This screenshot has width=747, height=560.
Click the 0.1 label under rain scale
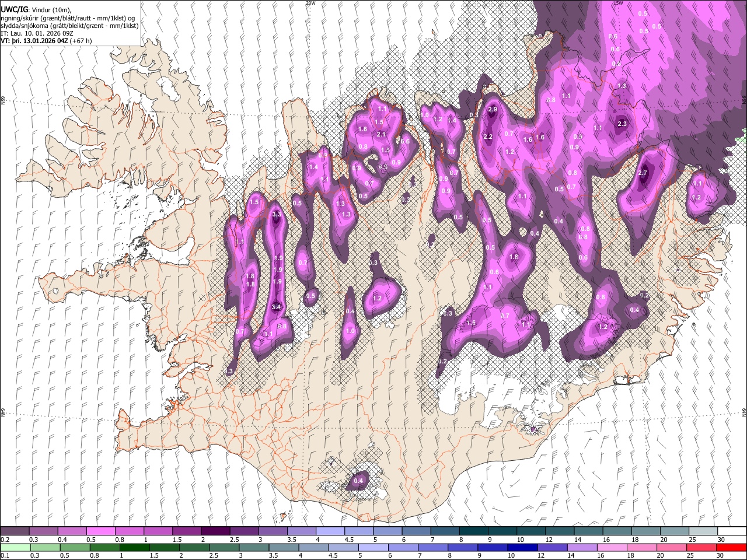5,555
